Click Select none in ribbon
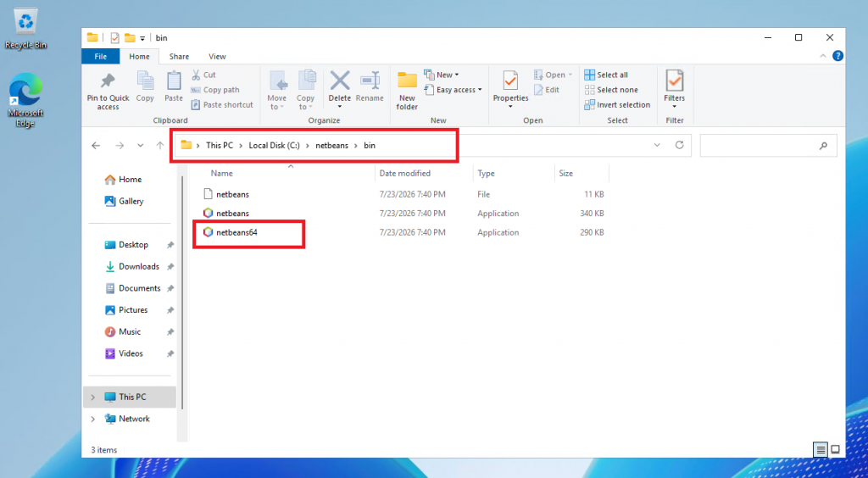Screen dimensions: 868x478 [x=611, y=90]
